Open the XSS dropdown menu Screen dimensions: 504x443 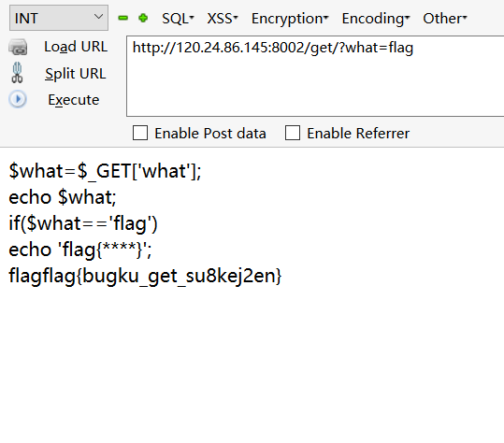[223, 19]
